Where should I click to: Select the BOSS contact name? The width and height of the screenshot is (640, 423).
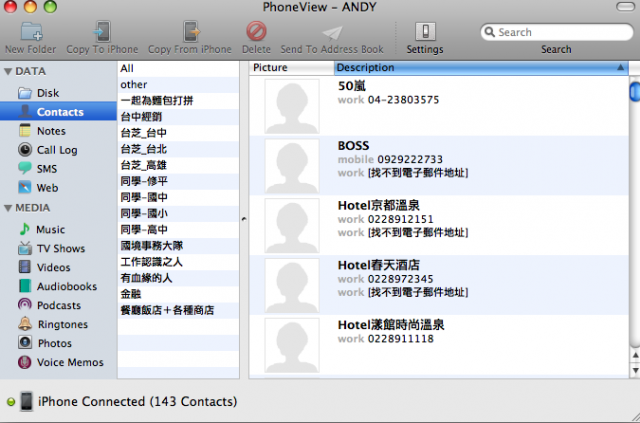[353, 146]
